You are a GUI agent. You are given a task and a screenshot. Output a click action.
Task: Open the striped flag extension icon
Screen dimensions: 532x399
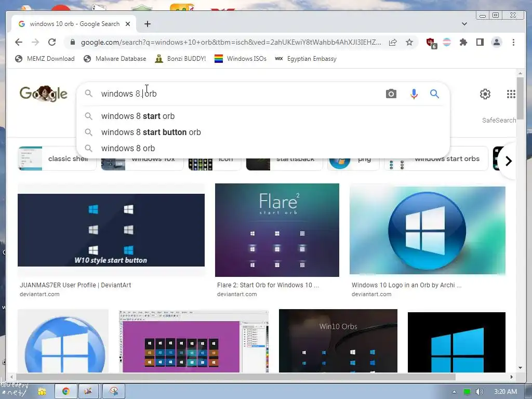[447, 42]
